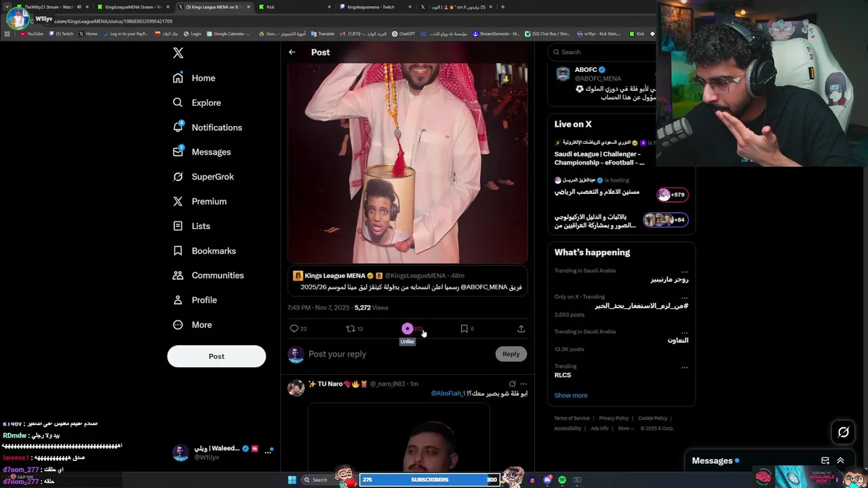Click the Profile person icon
Screen dimensions: 868x488
pos(178,300)
